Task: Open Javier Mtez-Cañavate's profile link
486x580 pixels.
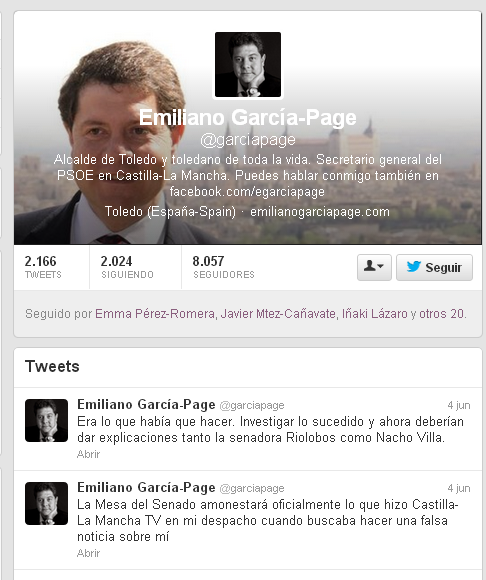Action: point(278,314)
